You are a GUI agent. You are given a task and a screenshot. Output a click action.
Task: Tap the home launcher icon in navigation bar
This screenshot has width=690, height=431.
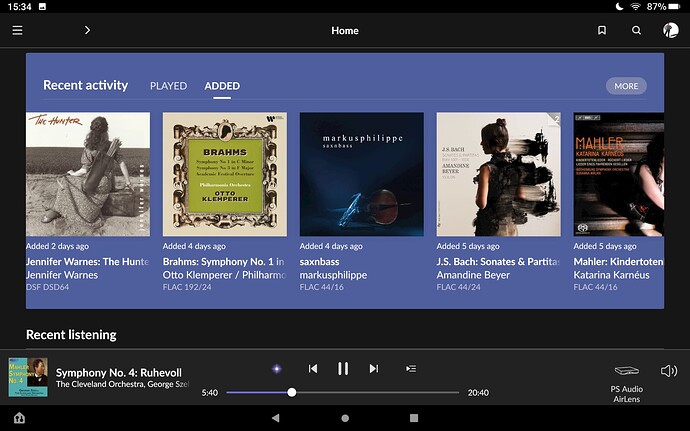pos(19,418)
